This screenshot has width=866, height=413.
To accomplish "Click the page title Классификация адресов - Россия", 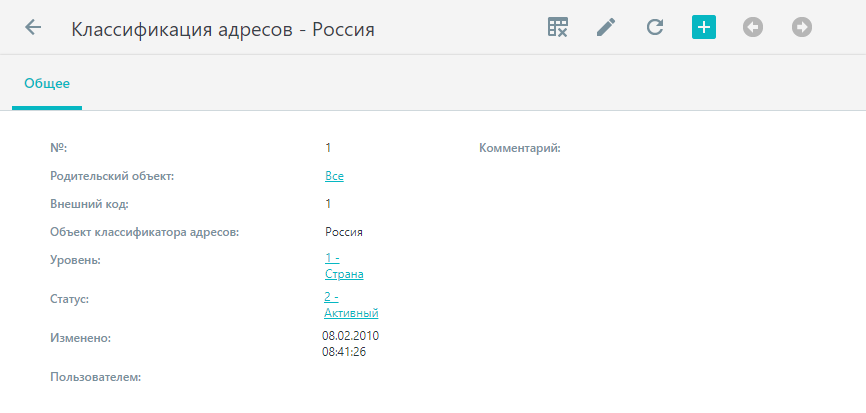I will 223,29.
